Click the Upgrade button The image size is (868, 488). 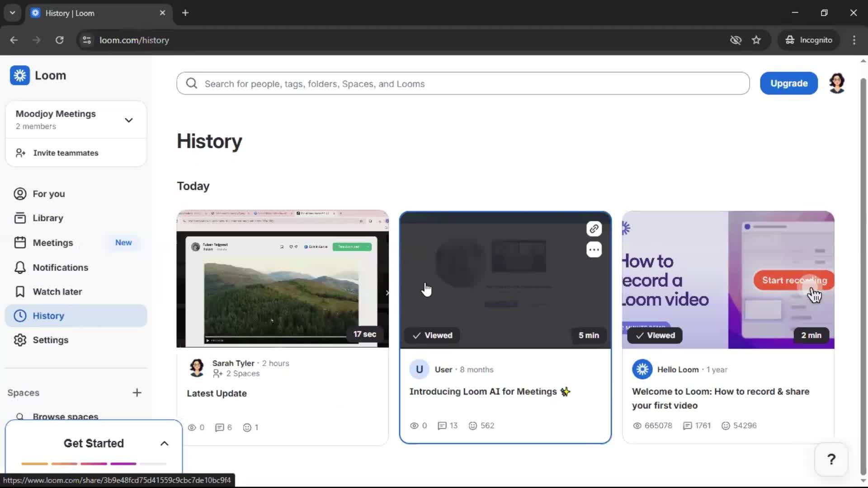point(788,83)
